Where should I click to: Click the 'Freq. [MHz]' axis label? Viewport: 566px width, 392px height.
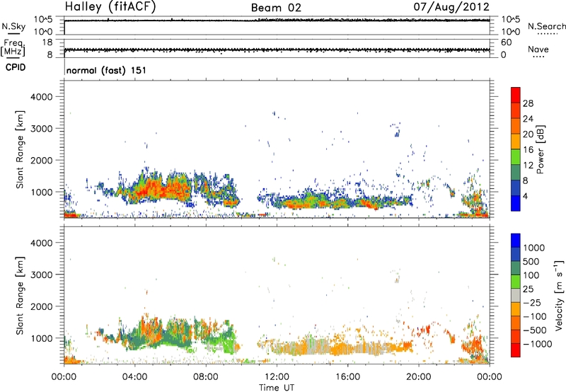pyautogui.click(x=13, y=48)
